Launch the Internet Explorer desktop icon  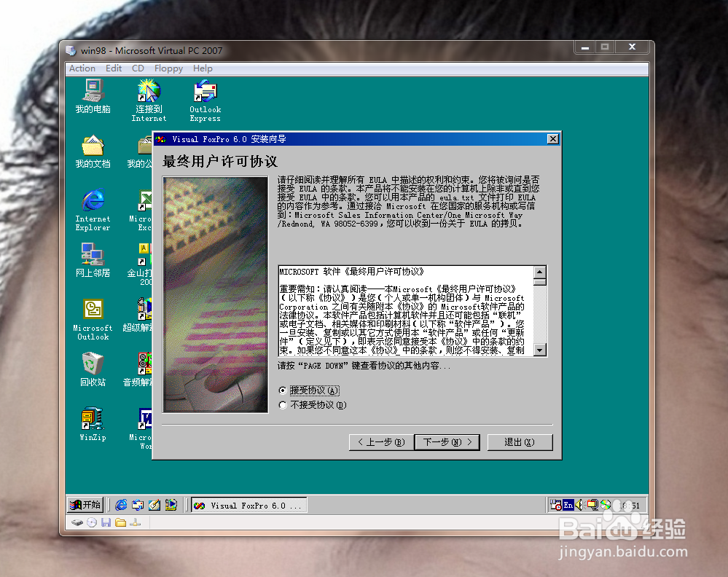click(93, 210)
